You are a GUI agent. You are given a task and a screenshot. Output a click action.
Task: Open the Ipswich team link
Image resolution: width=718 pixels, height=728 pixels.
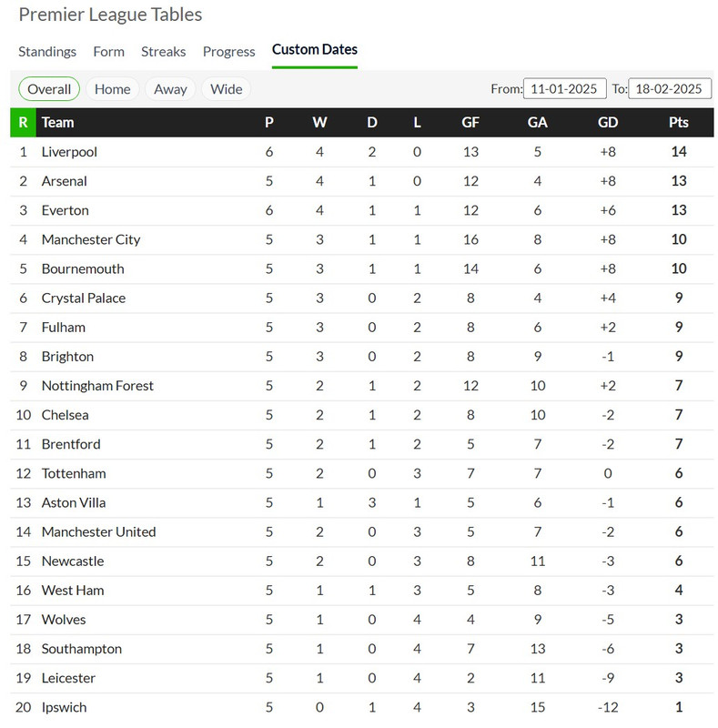point(64,708)
